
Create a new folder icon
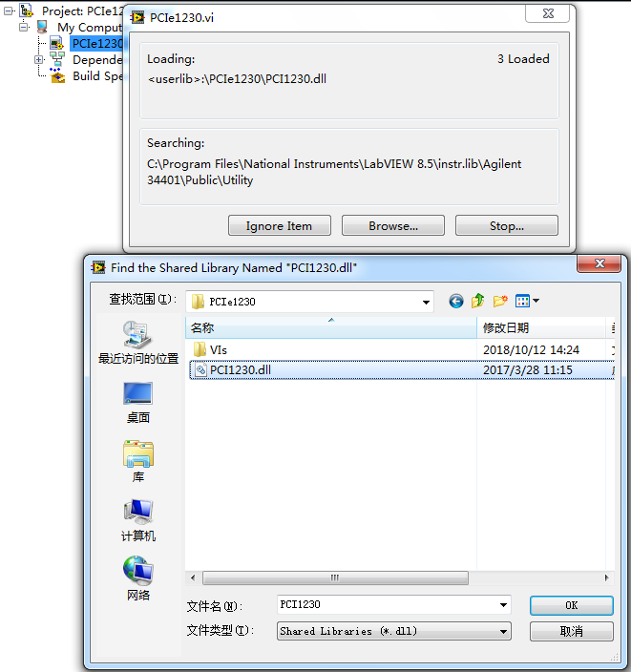pos(500,302)
